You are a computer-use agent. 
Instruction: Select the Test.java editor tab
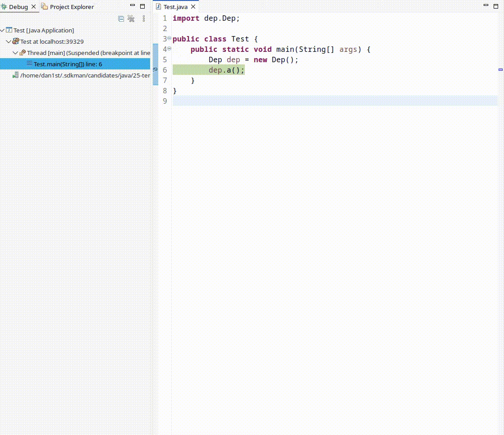pyautogui.click(x=175, y=7)
